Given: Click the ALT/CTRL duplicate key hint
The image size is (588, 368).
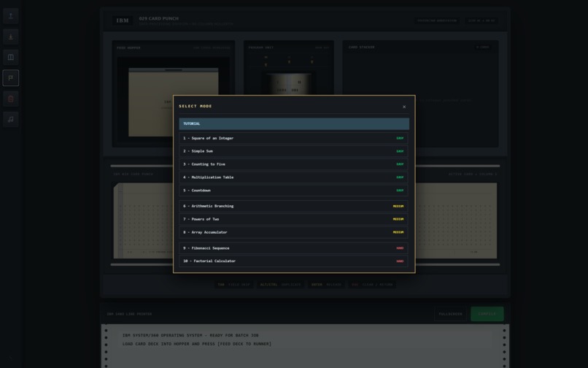Looking at the screenshot, I should click(280, 285).
